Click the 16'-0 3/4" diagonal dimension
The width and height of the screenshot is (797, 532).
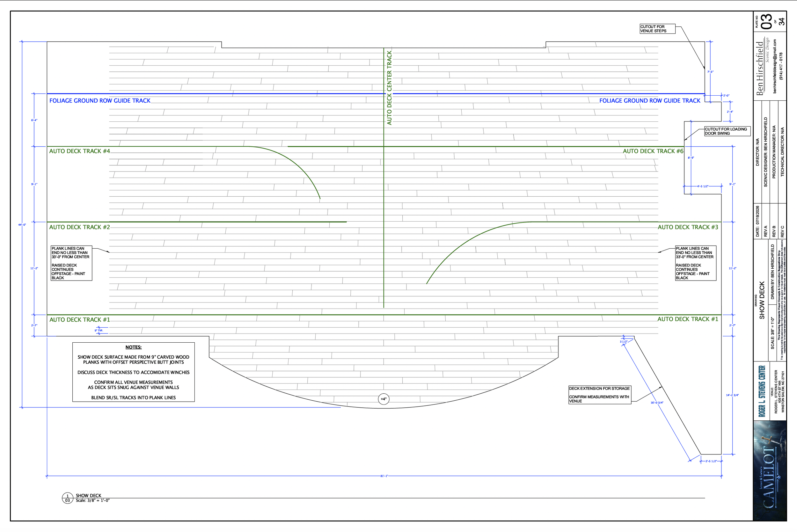point(657,403)
